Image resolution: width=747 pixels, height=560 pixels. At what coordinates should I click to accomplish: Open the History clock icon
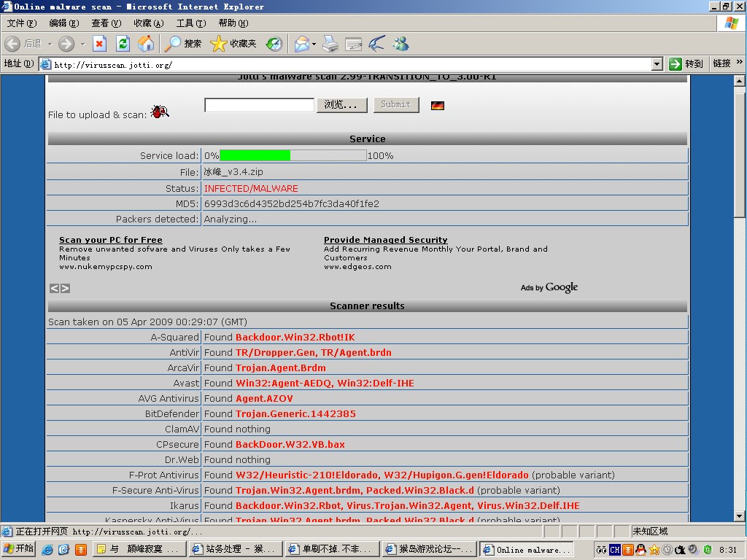pyautogui.click(x=274, y=44)
